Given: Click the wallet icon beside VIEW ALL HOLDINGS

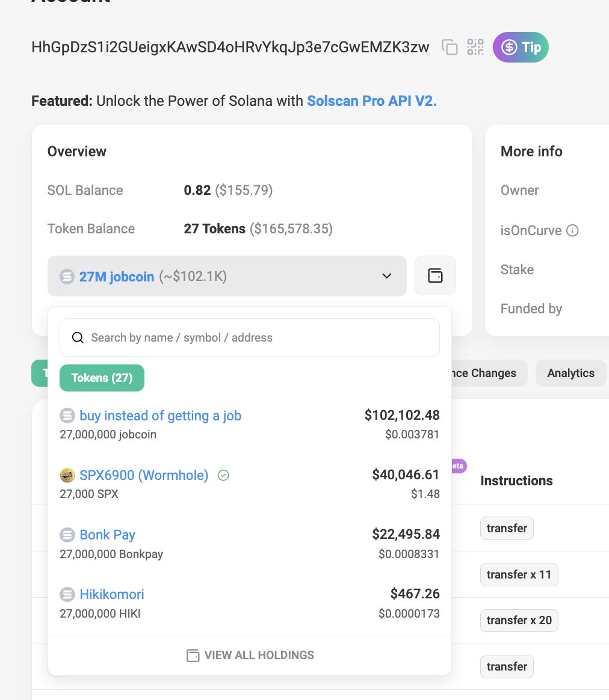Looking at the screenshot, I should 193,655.
